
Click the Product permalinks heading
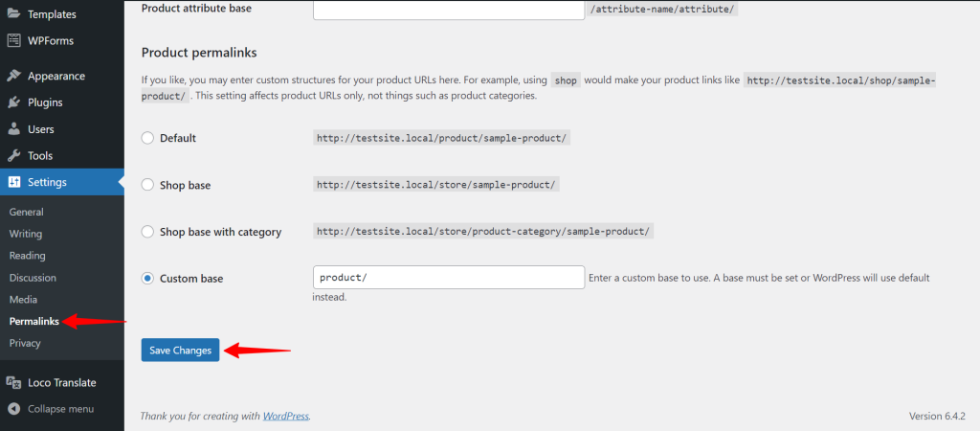199,53
